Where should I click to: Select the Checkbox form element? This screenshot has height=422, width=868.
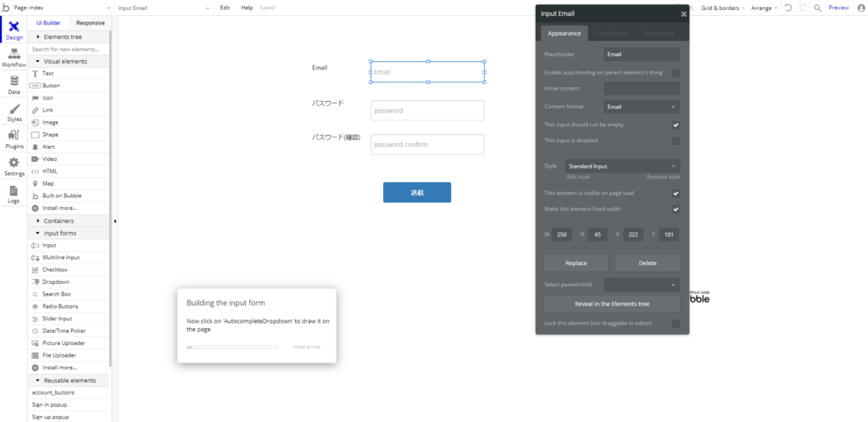coord(69,269)
